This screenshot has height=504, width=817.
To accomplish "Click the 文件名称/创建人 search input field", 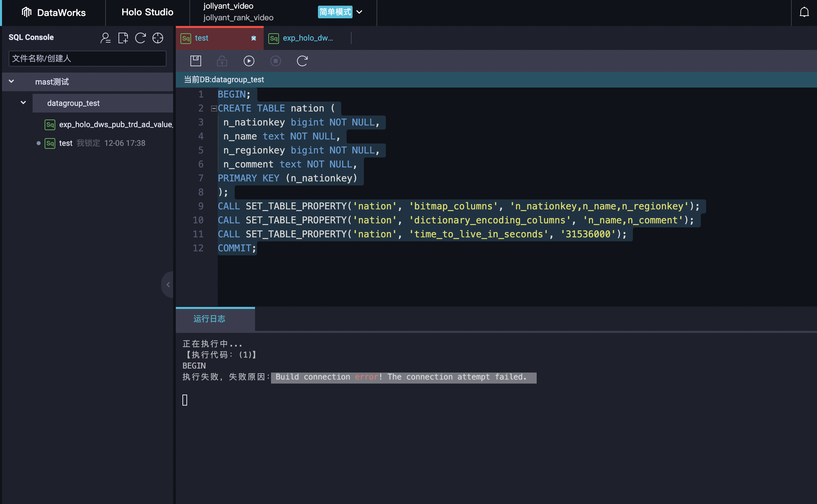I will click(x=88, y=58).
